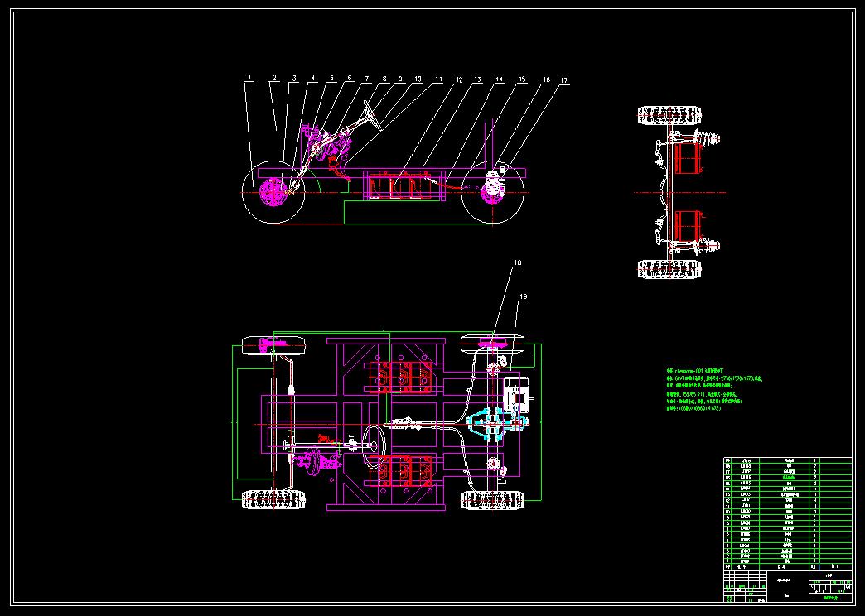Select the rear wheel circle in the side view
The image size is (865, 616).
coord(493,192)
